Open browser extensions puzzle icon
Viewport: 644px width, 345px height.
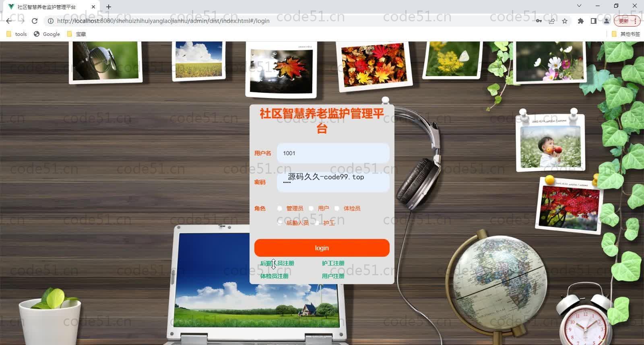pos(580,21)
